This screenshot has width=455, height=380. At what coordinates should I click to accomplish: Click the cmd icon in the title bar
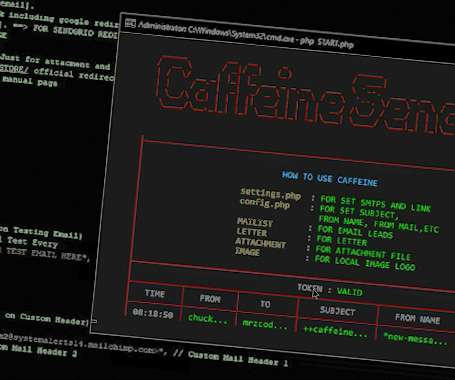(x=130, y=23)
